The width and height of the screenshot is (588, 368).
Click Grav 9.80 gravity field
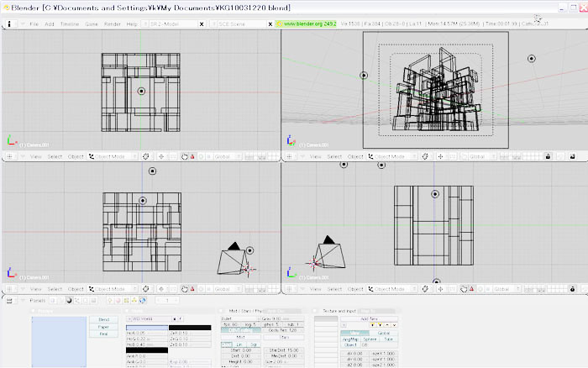pos(283,318)
